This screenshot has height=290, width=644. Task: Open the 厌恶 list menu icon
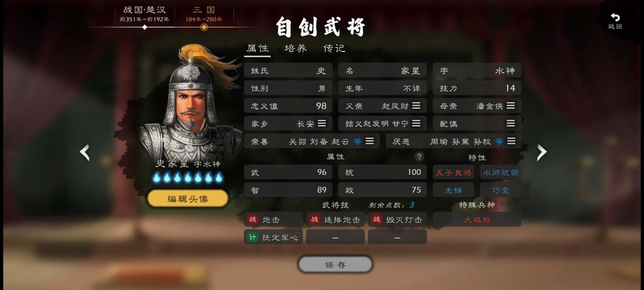511,141
